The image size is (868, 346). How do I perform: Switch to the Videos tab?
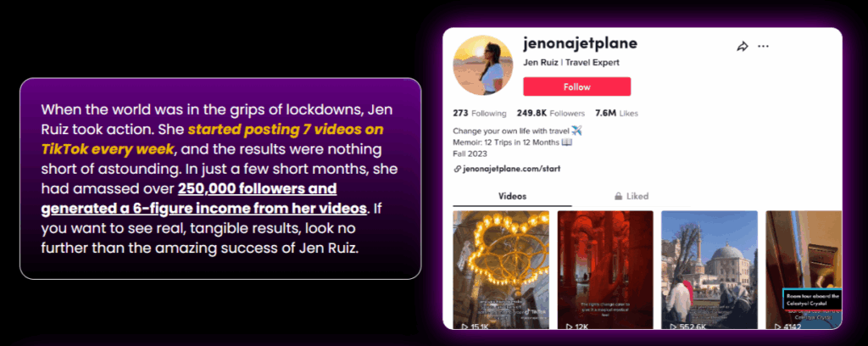click(513, 197)
